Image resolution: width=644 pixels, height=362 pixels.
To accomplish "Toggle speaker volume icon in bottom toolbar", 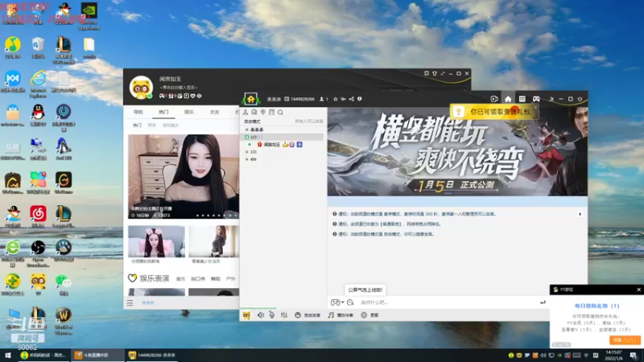I will (260, 315).
